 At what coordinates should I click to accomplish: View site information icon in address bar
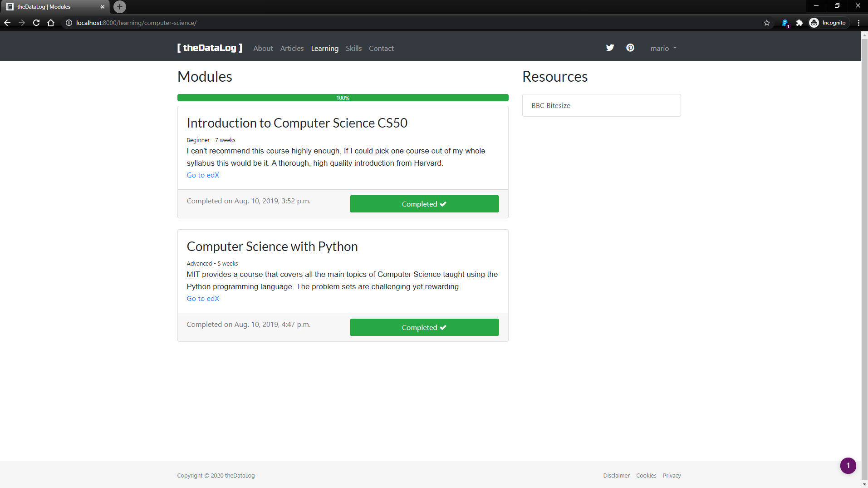[69, 23]
